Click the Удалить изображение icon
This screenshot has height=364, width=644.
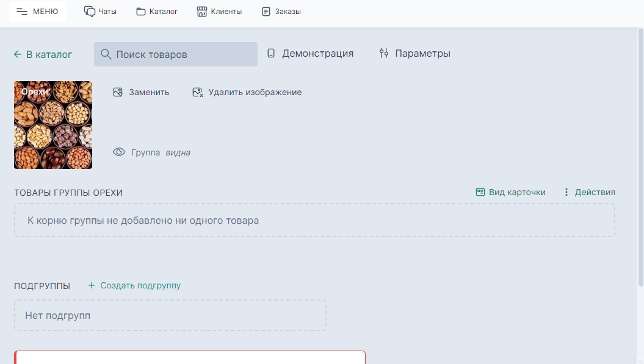coord(197,92)
